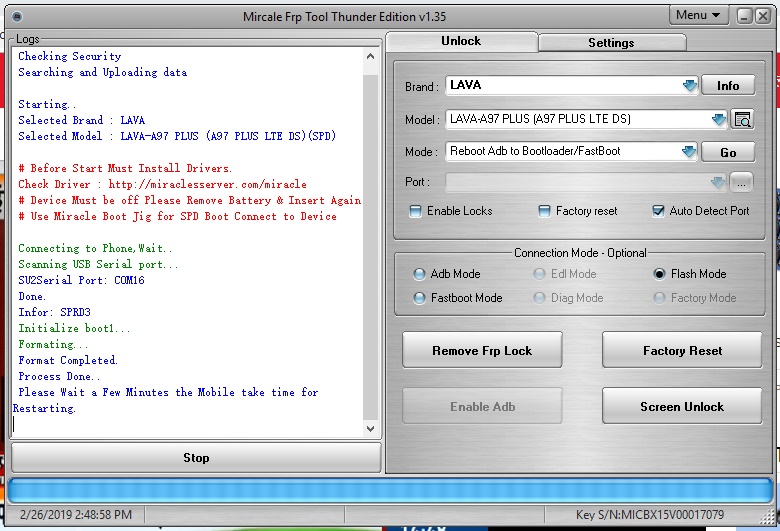Screen dimensions: 780x531
Task: Expand the Port dropdown arrow
Action: click(718, 183)
